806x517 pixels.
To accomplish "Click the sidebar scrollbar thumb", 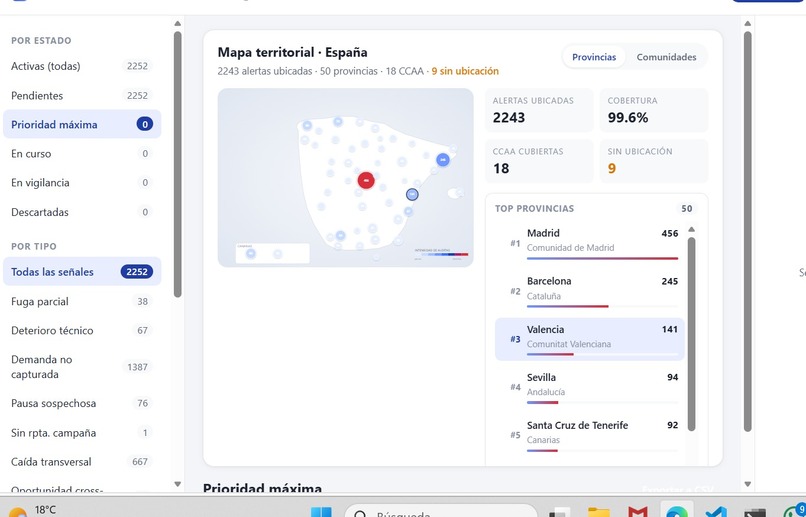I will click(177, 164).
